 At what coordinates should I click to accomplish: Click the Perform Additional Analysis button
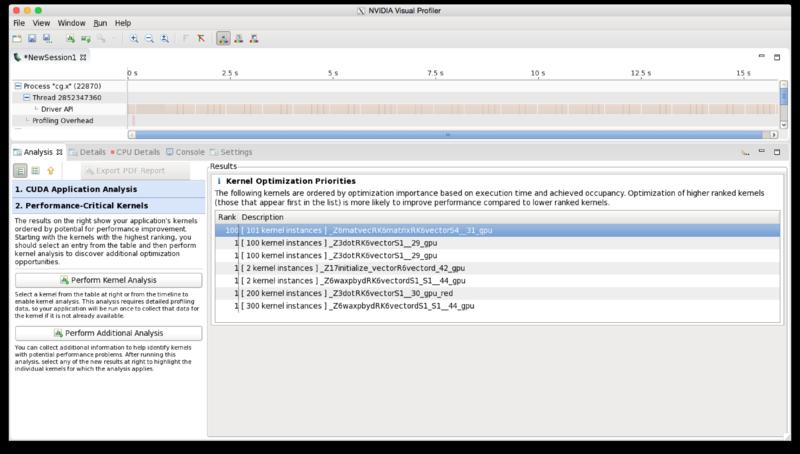point(109,333)
